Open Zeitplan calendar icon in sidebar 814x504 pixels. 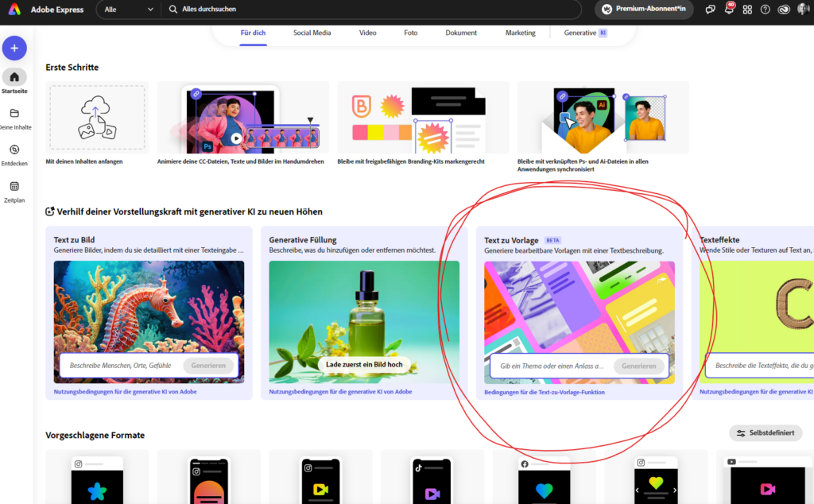[14, 187]
